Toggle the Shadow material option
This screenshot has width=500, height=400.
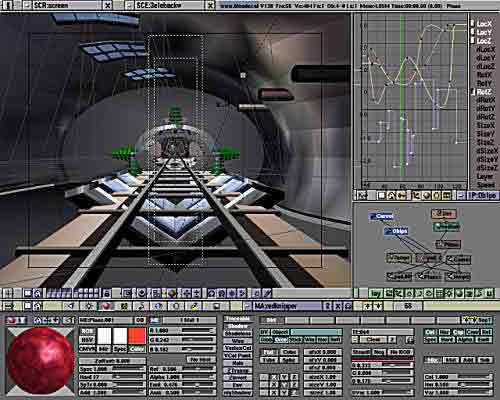coord(237,326)
